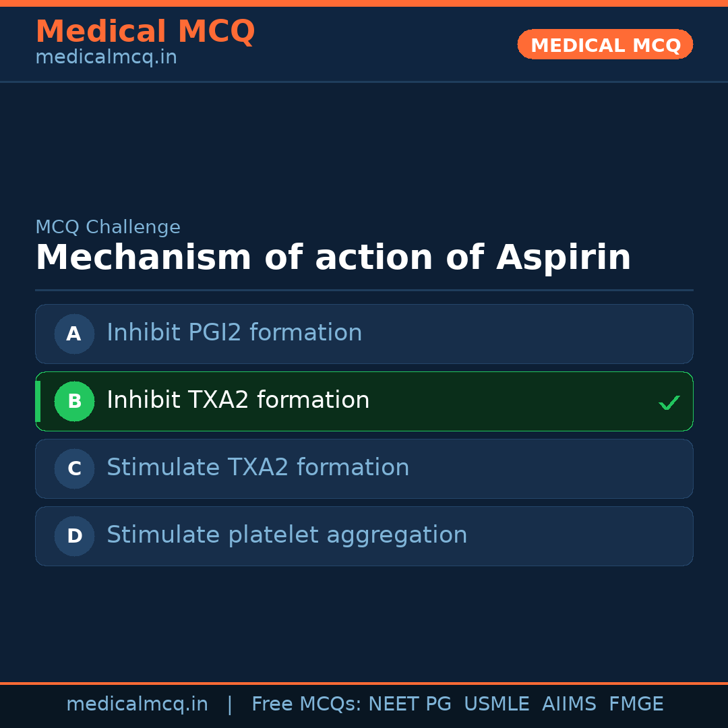Select the "Inhibit TXA2 formation" answer text
The width and height of the screenshot is (728, 728).
tap(238, 400)
